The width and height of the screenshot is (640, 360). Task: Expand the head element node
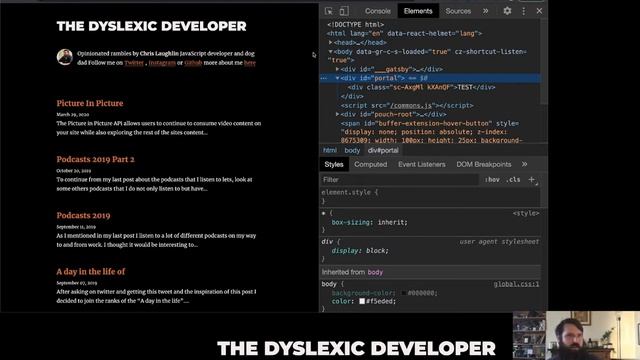tap(330, 42)
